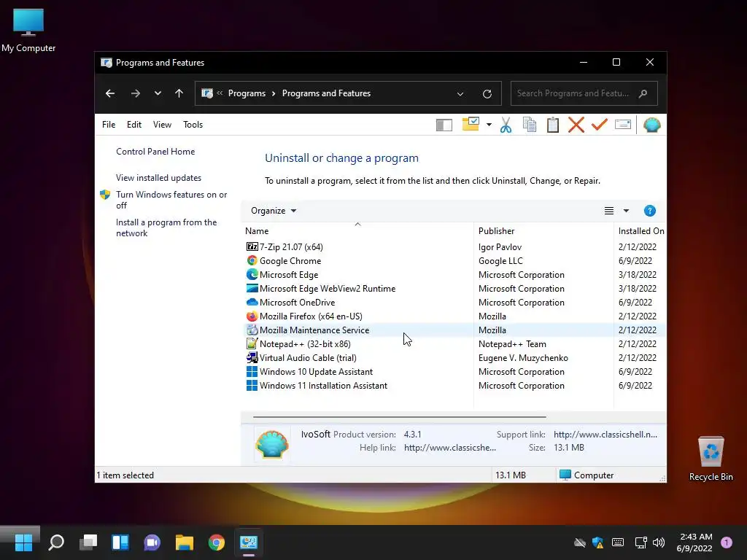Select Mozilla Maintenance Service row
Viewport: 747px width, 560px height.
coord(454,330)
